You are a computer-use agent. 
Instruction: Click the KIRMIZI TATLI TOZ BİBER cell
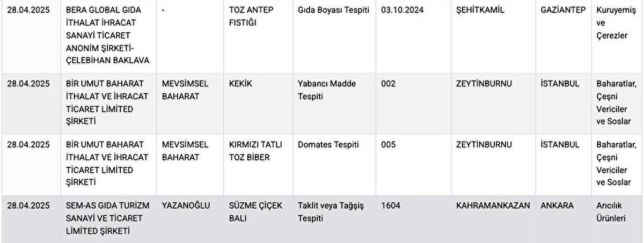click(x=255, y=151)
